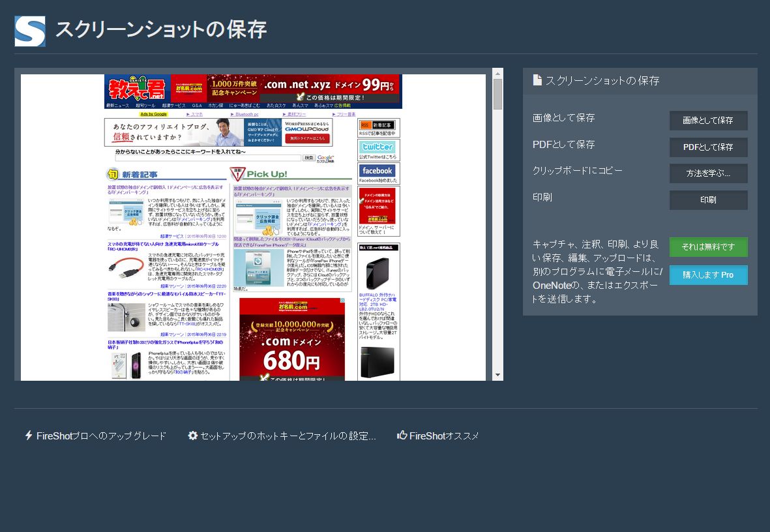Viewport: 770px width, 532px height.
Task: Click the preview scrollbar down arrow
Action: click(x=497, y=376)
